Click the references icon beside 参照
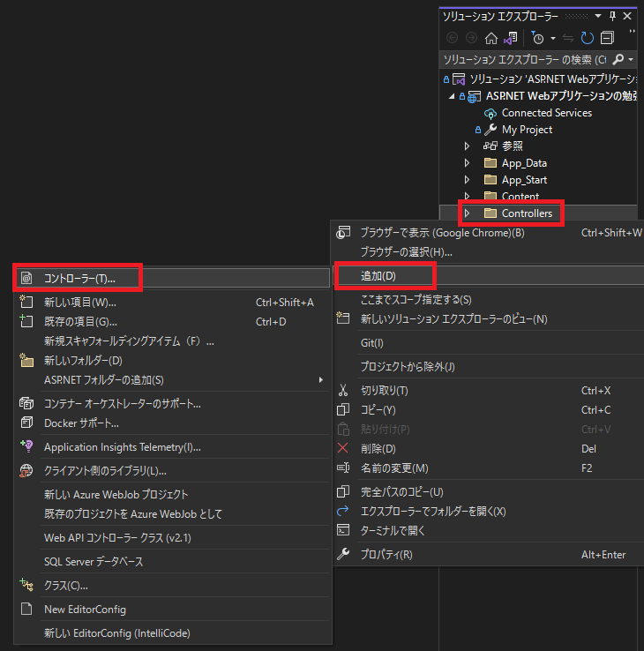This screenshot has width=644, height=651. click(490, 146)
